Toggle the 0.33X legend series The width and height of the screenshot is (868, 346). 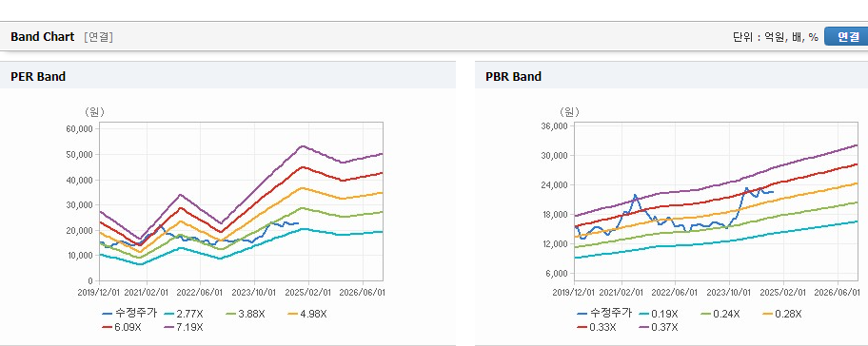[x=597, y=327]
